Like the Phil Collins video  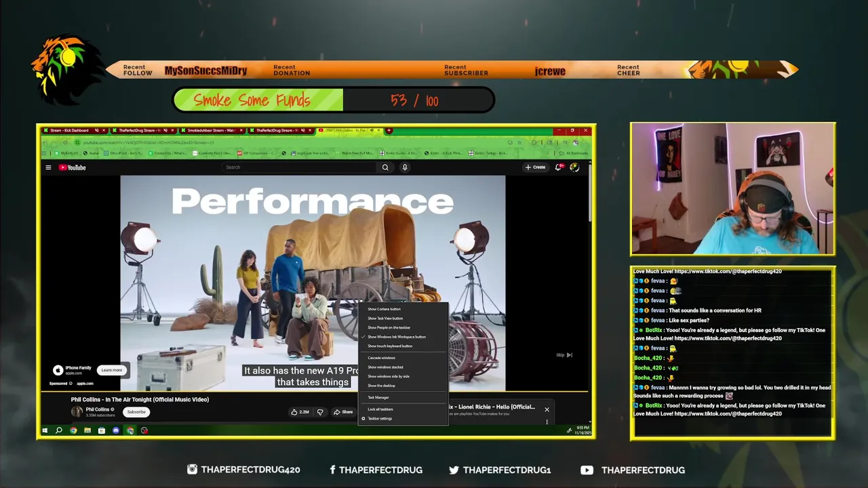[300, 412]
